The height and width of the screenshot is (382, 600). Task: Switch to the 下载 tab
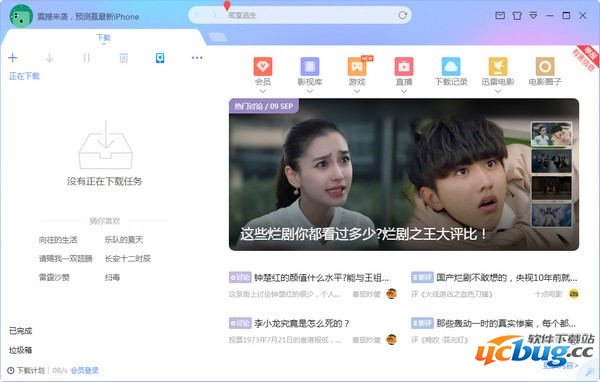point(103,38)
